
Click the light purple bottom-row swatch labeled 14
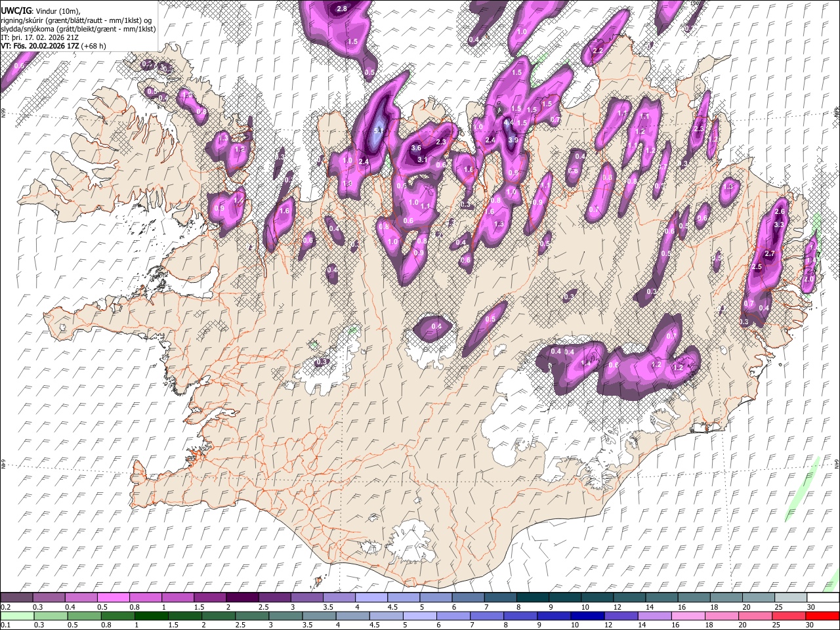[x=654, y=616]
